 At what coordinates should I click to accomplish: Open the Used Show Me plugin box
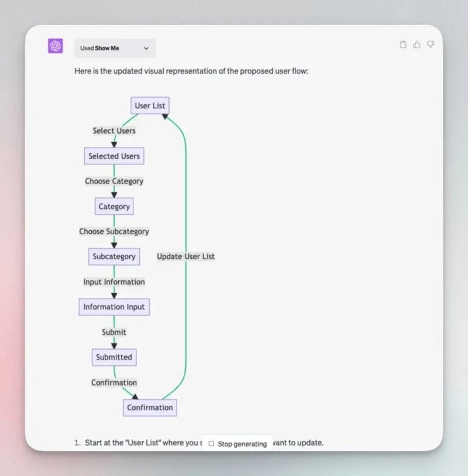tap(115, 48)
